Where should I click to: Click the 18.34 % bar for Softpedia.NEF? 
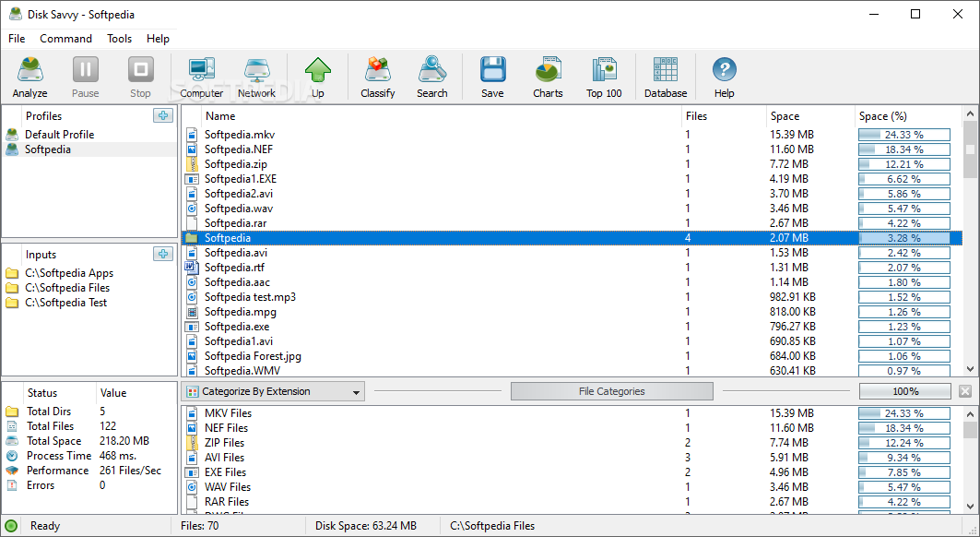(903, 149)
